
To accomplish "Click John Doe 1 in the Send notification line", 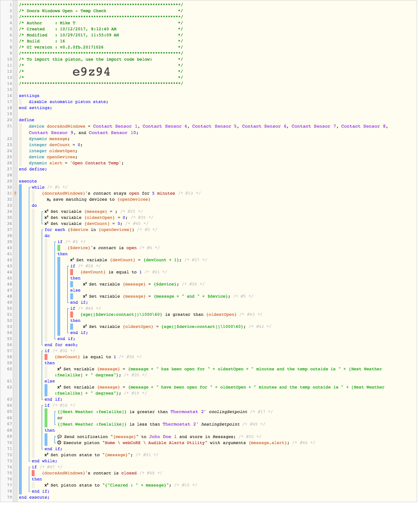I will (163, 437).
